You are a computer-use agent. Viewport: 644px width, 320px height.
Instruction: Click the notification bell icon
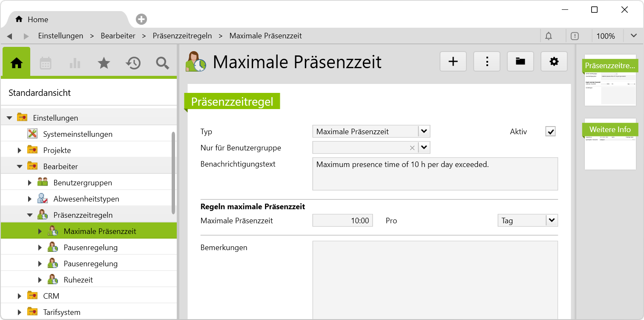(x=549, y=36)
